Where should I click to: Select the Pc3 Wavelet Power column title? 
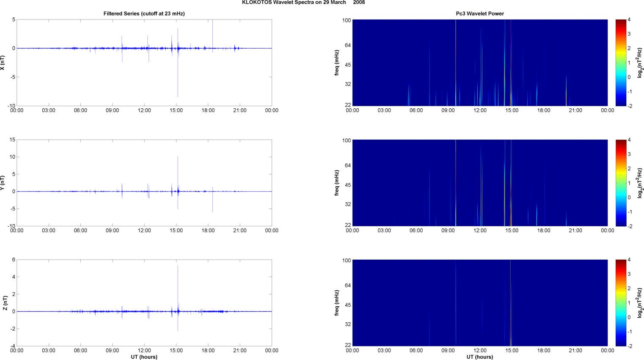(x=479, y=14)
